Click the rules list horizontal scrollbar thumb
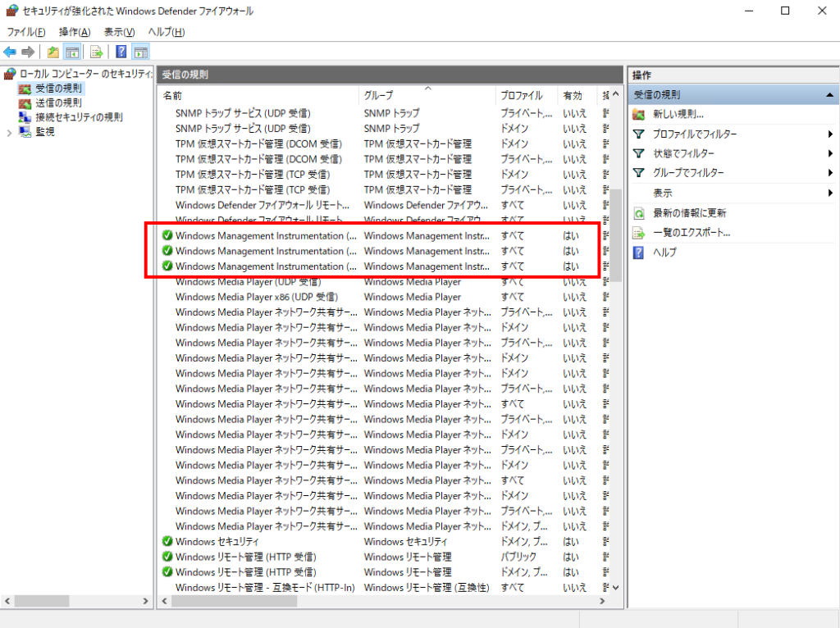Viewport: 840px width, 628px height. (x=234, y=601)
